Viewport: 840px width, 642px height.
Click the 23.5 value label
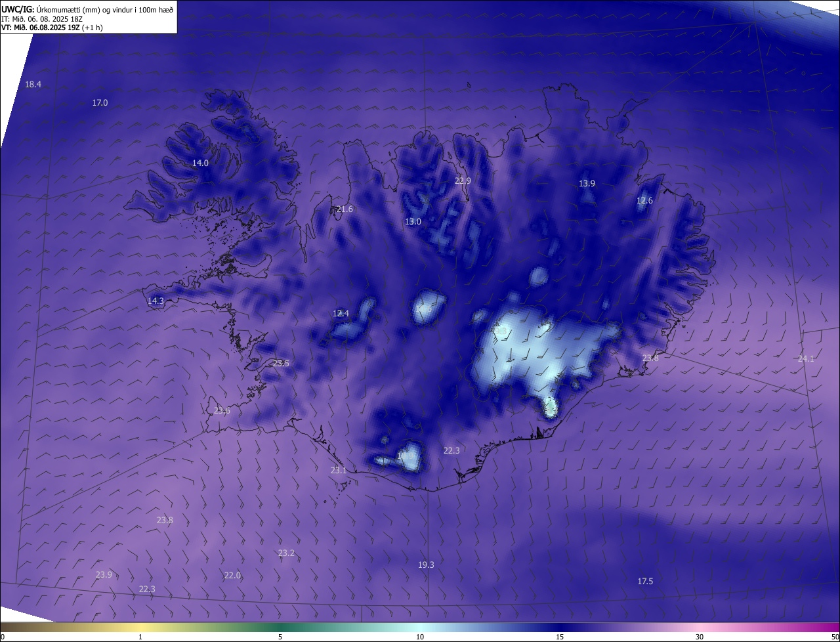click(x=281, y=364)
